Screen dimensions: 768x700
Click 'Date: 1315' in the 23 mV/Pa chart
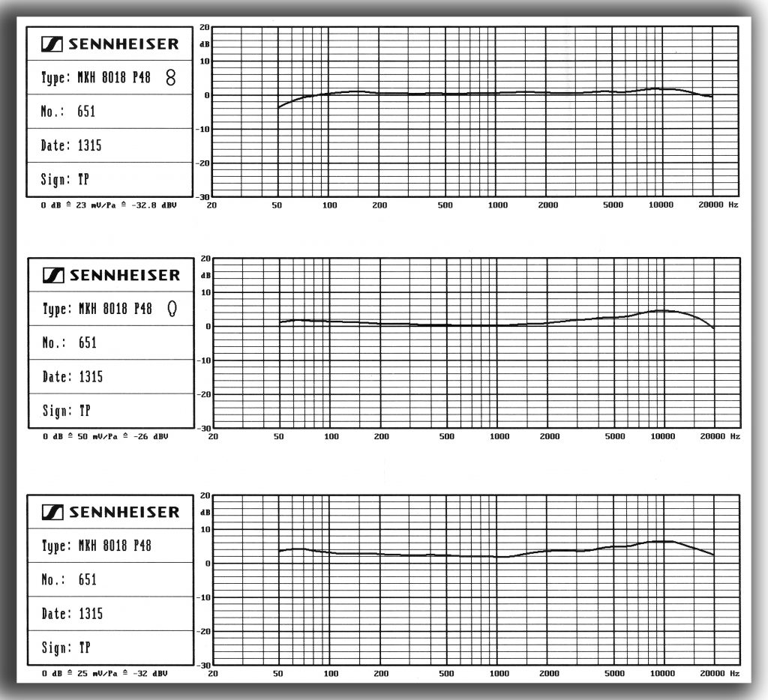(71, 145)
